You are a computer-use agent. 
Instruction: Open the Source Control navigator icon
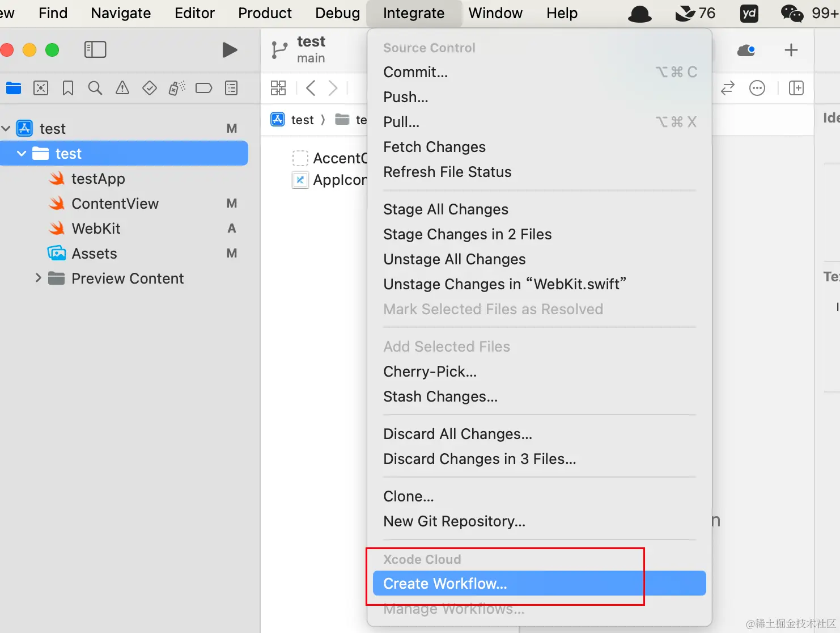[x=41, y=88]
